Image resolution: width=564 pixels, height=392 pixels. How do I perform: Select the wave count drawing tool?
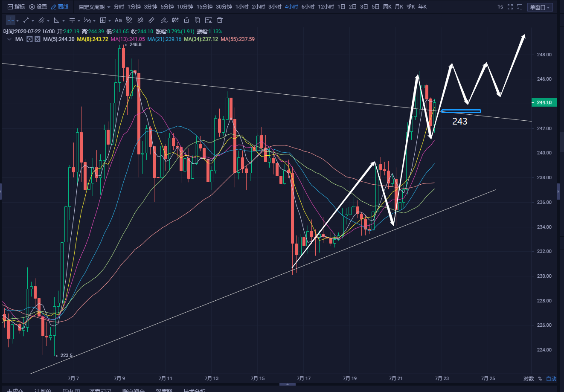[87, 20]
